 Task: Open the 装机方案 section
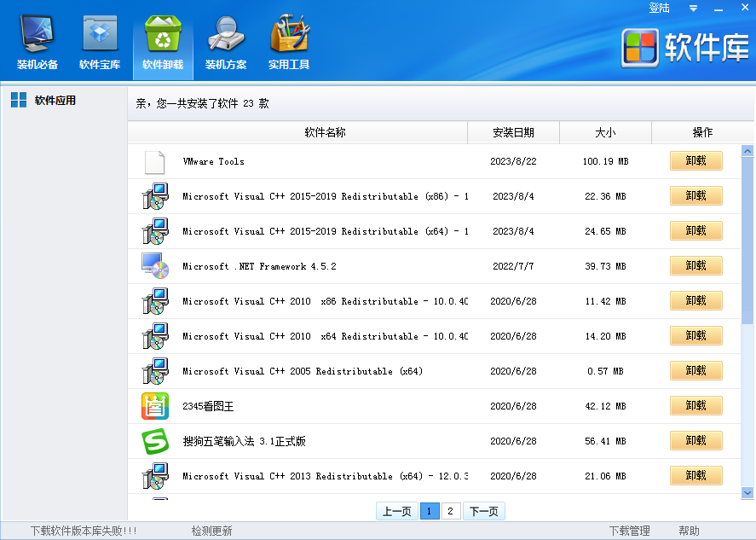pos(226,43)
